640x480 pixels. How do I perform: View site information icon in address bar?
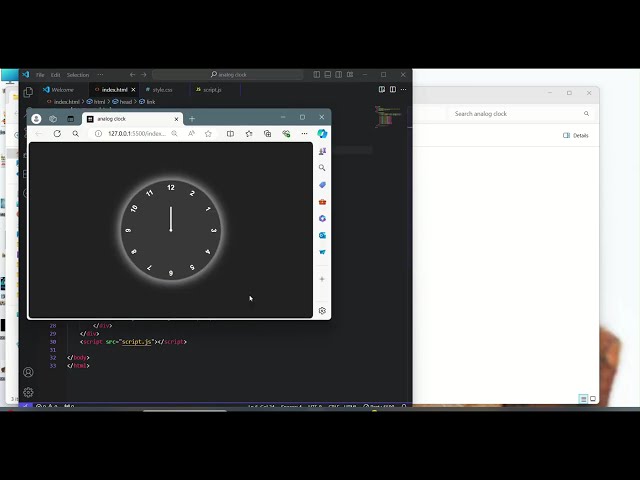pos(98,133)
